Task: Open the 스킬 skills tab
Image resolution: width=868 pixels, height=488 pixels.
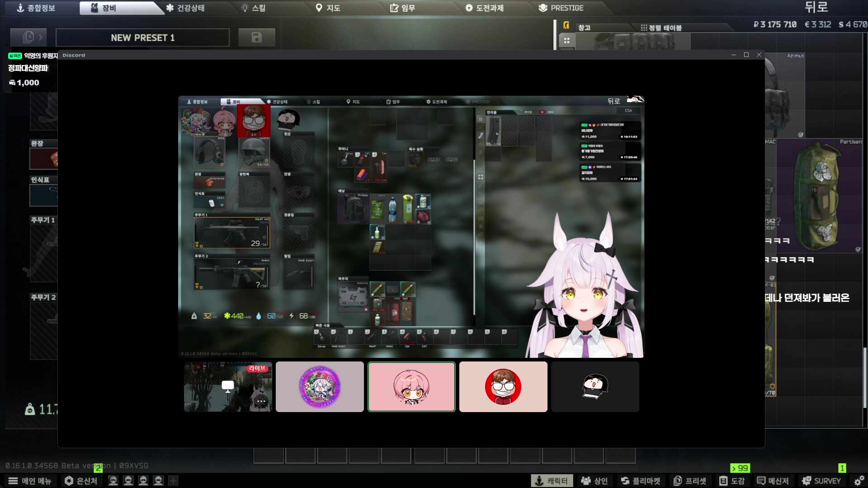Action: 253,8
